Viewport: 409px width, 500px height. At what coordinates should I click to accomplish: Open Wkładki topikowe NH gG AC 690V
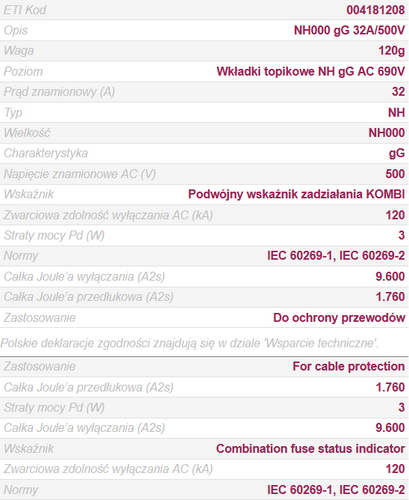[310, 71]
